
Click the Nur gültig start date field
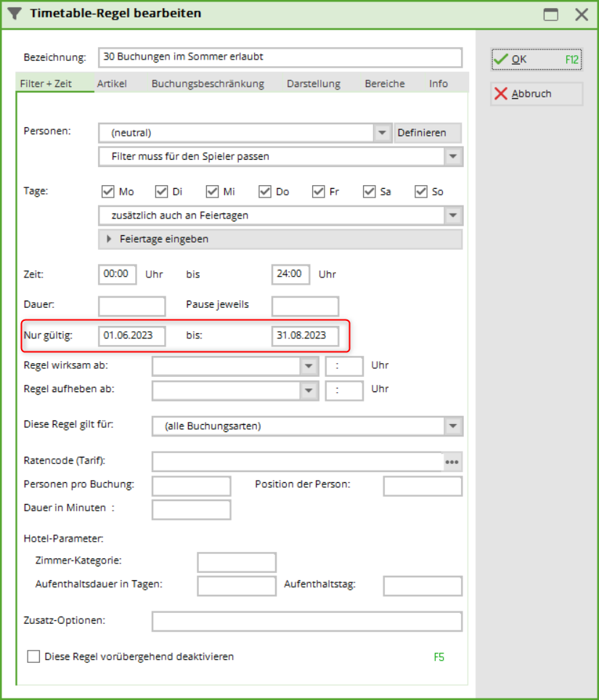[132, 335]
